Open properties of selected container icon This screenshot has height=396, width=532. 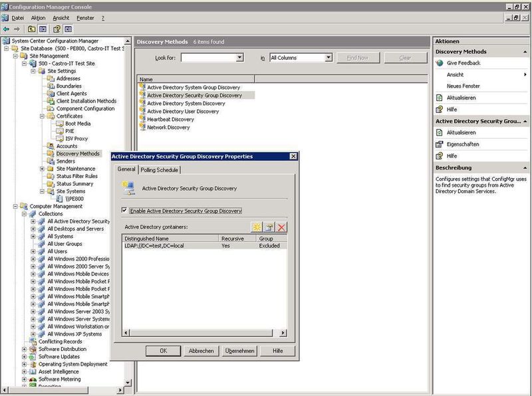269,227
